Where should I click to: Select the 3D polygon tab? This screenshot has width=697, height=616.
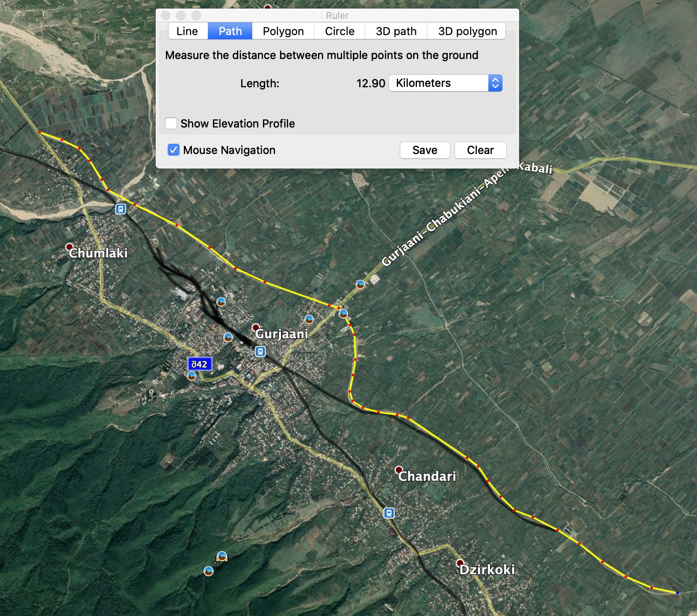467,31
